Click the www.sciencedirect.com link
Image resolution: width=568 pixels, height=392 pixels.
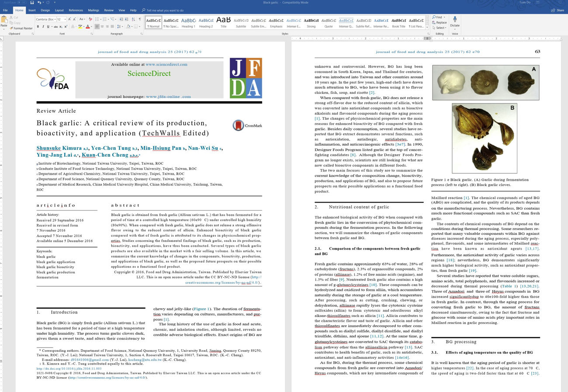[x=166, y=65]
